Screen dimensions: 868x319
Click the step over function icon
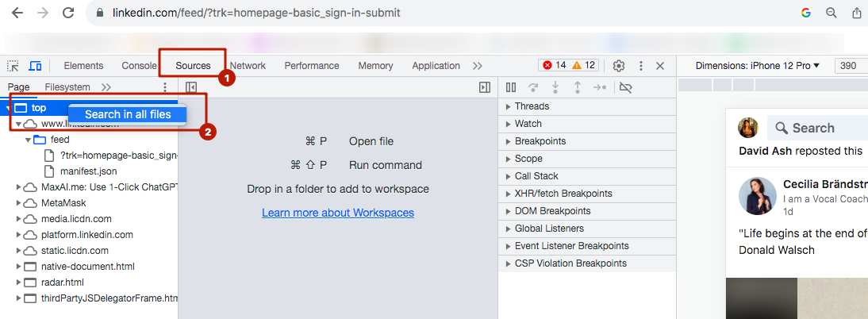click(533, 87)
